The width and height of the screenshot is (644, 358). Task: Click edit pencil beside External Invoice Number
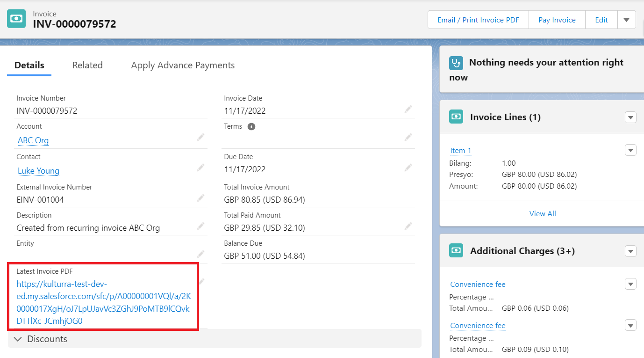pos(200,198)
